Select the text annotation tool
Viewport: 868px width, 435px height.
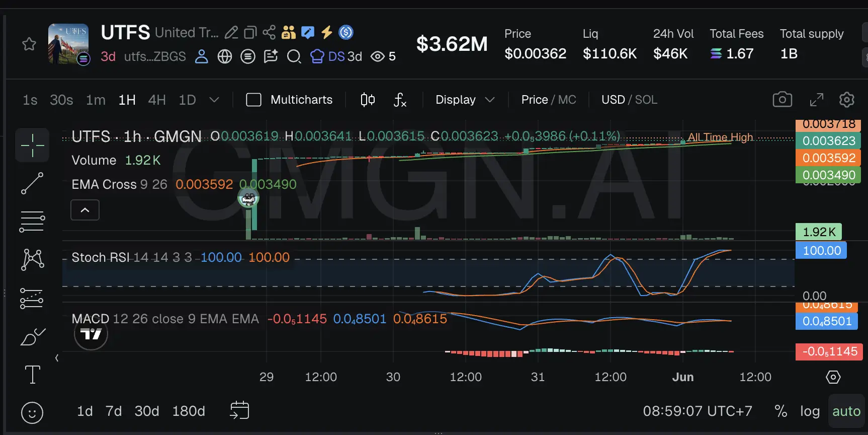[32, 375]
